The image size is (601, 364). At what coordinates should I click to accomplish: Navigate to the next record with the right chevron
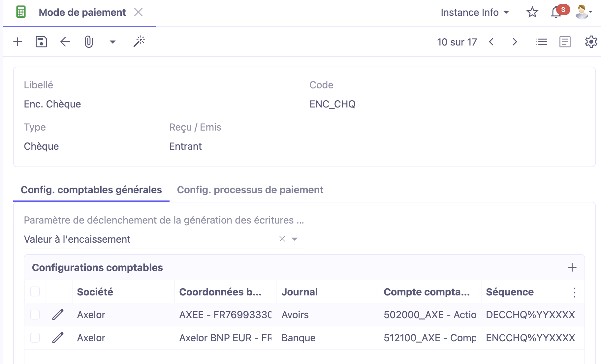[515, 42]
